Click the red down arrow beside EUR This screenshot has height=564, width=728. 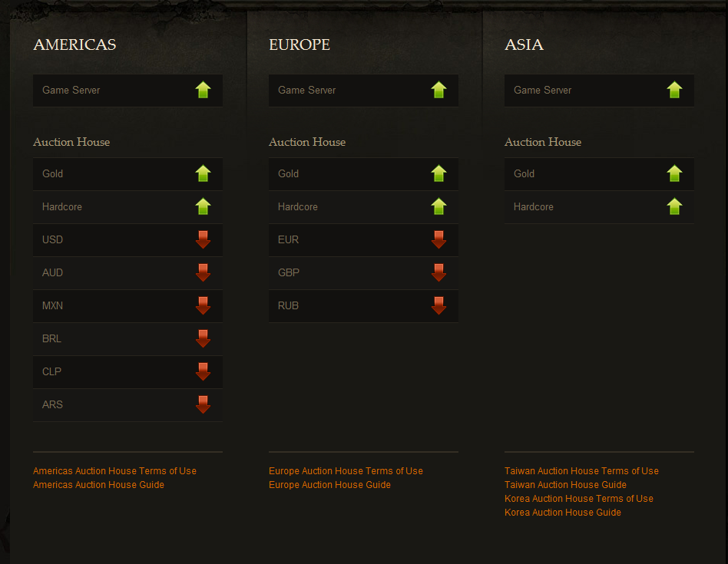(438, 239)
